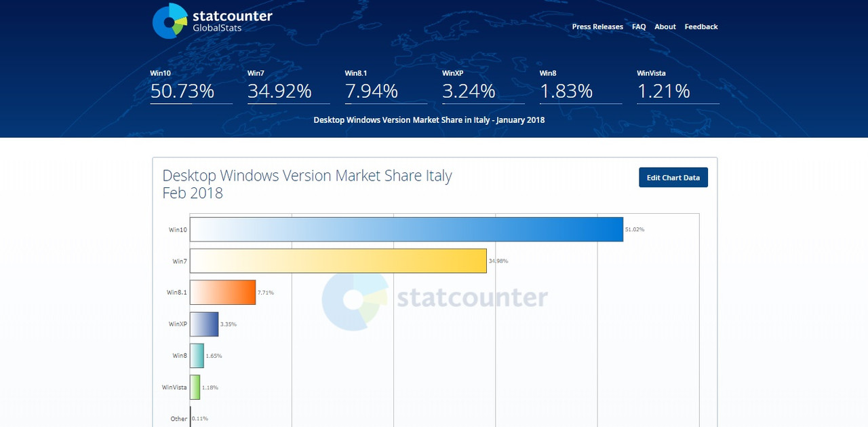Click the yellow Win7 chart bar
Viewport: 868px width, 427px height.
point(338,261)
